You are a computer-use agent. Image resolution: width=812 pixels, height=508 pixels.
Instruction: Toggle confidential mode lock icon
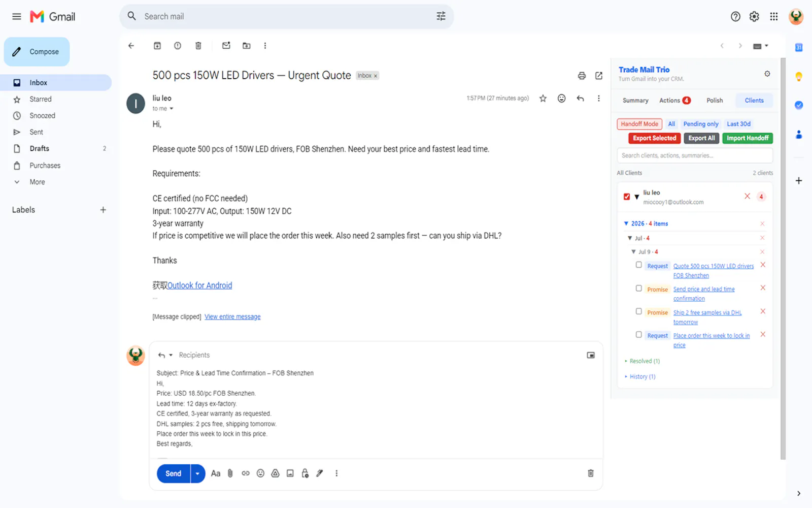305,473
